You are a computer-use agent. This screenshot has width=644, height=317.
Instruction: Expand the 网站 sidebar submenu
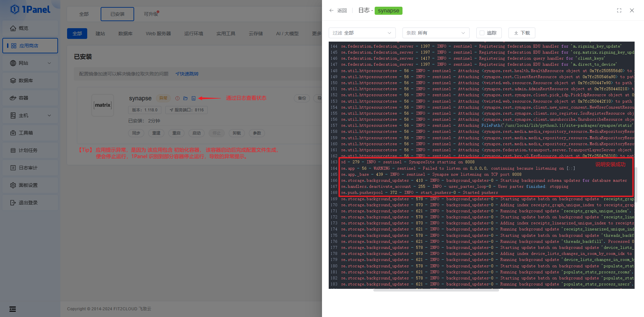pyautogui.click(x=30, y=63)
